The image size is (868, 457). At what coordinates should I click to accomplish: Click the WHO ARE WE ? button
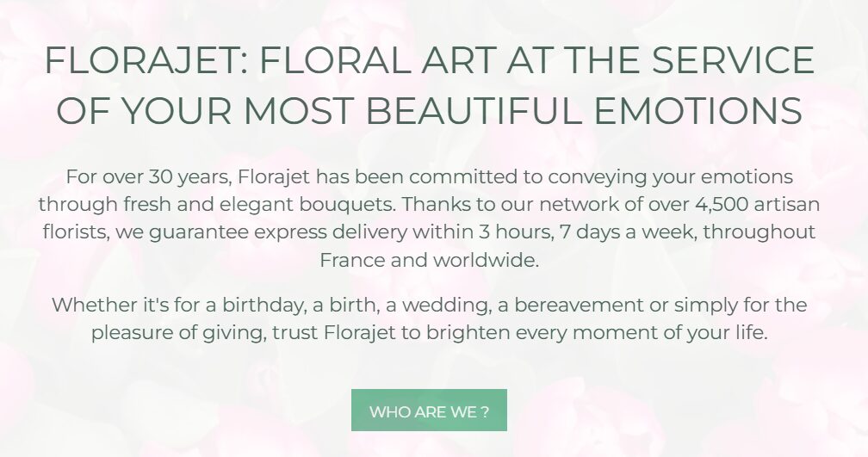point(429,411)
